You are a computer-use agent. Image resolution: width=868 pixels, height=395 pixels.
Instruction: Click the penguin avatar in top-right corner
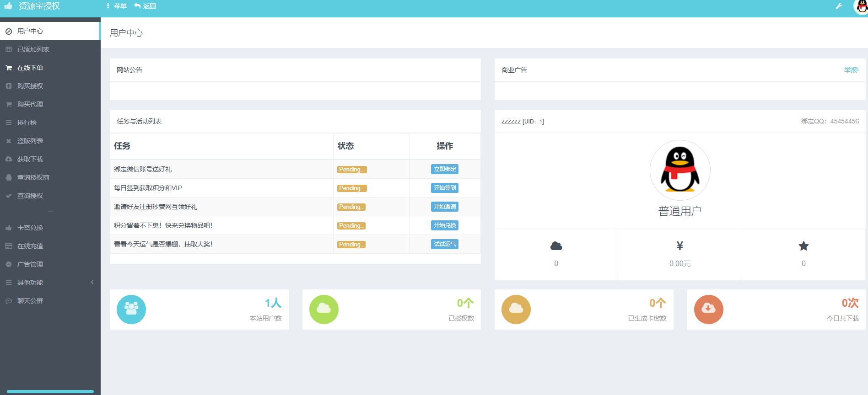tap(861, 7)
